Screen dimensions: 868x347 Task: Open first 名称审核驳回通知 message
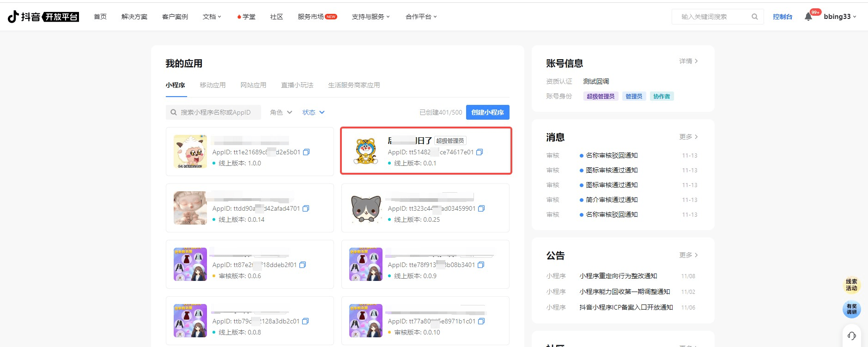click(612, 155)
